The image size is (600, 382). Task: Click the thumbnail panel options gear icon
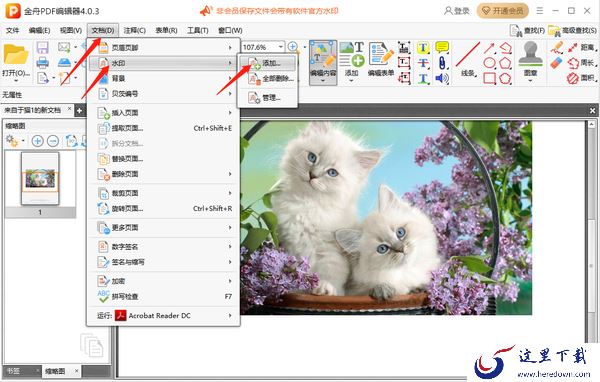click(12, 141)
